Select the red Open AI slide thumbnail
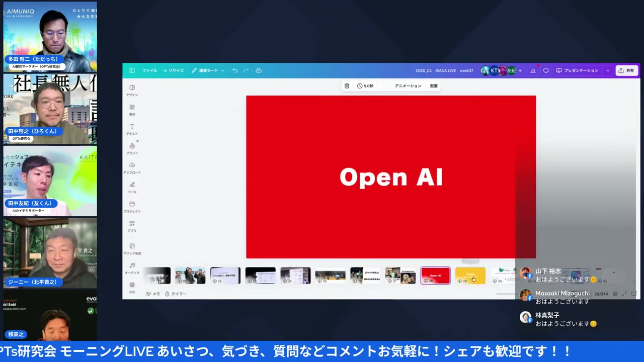The height and width of the screenshot is (362, 644). tap(435, 276)
